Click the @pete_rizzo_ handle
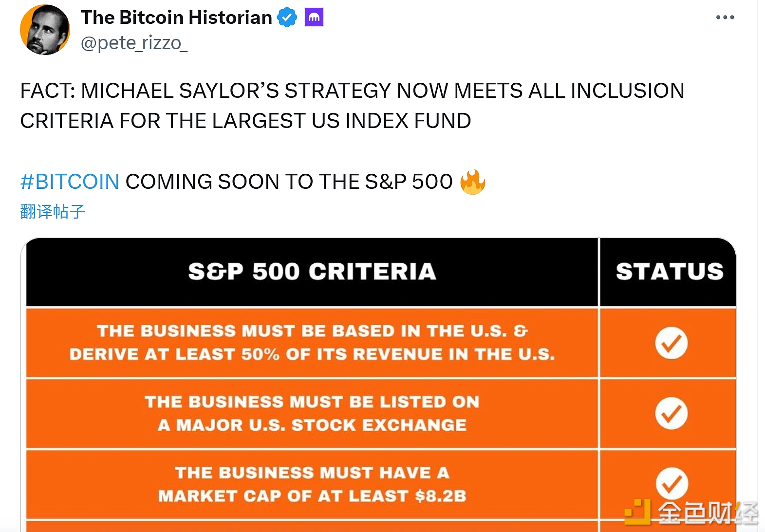Screen dimensions: 765x532 pyautogui.click(x=134, y=43)
